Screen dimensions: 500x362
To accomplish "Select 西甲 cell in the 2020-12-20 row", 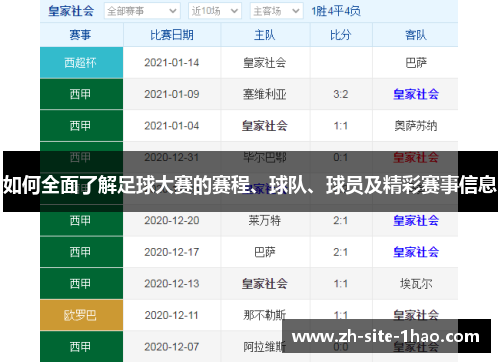I will pyautogui.click(x=81, y=220).
